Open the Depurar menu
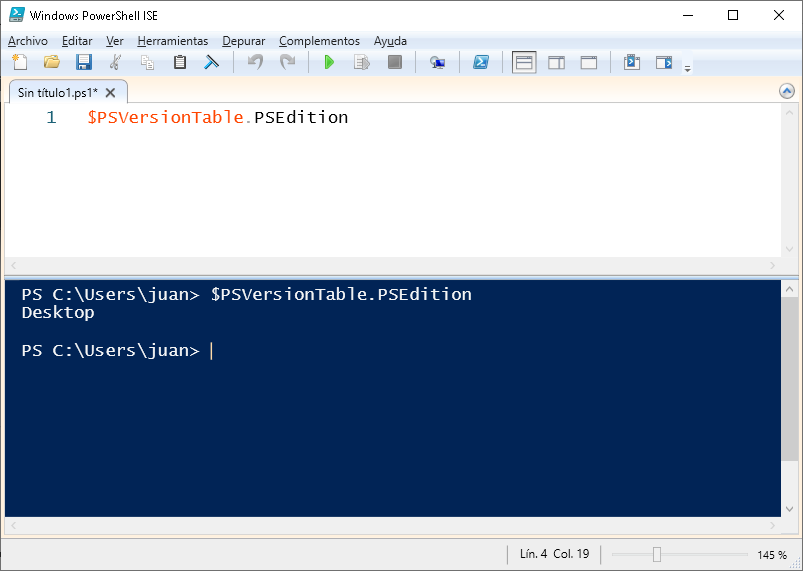803x571 pixels. click(x=243, y=41)
